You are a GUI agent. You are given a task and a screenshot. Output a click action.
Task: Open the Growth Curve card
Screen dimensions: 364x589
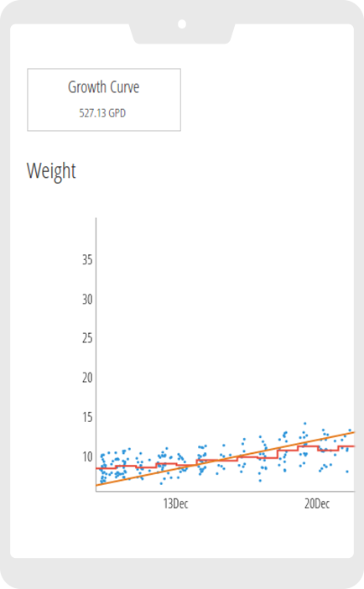coord(104,100)
